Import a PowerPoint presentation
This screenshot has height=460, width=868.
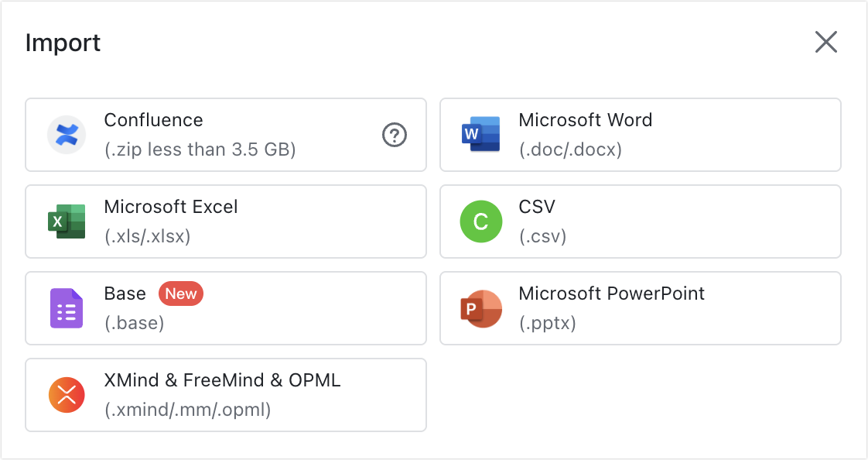641,308
